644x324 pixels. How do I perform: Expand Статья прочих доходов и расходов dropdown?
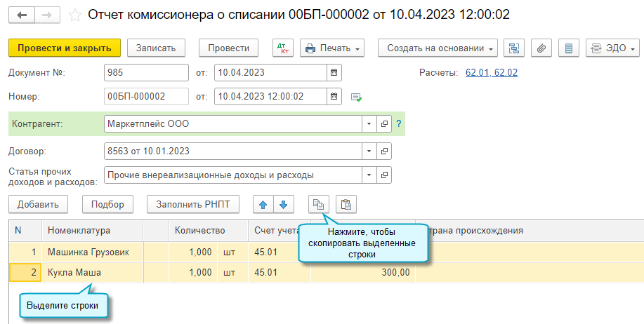(x=369, y=175)
